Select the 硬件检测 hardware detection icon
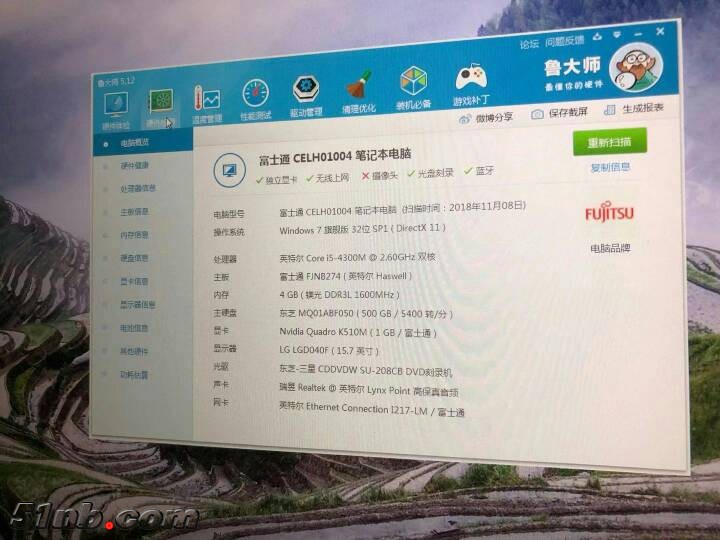This screenshot has height=540, width=720. [160, 104]
